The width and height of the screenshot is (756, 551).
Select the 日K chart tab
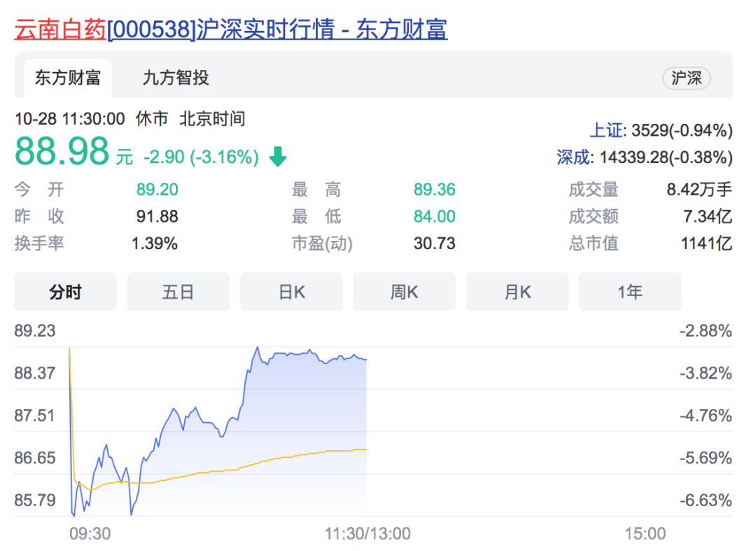[x=291, y=292]
